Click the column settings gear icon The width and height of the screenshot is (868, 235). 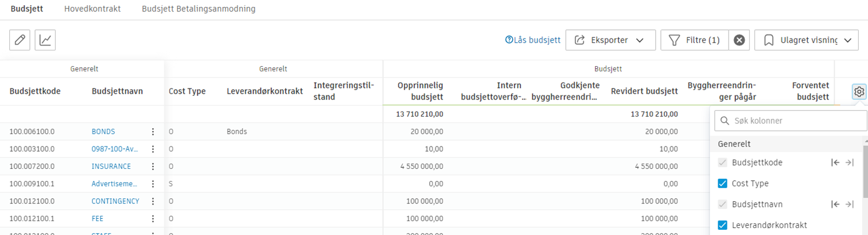point(859,91)
